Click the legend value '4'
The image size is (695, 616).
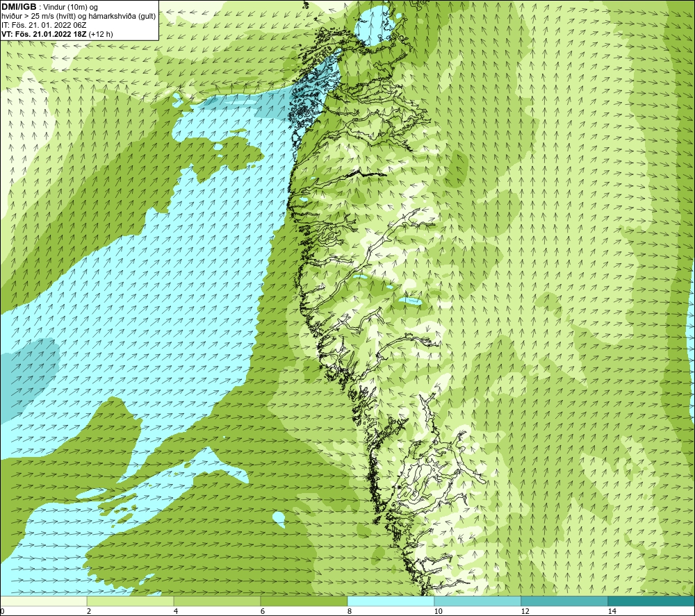click(x=176, y=611)
